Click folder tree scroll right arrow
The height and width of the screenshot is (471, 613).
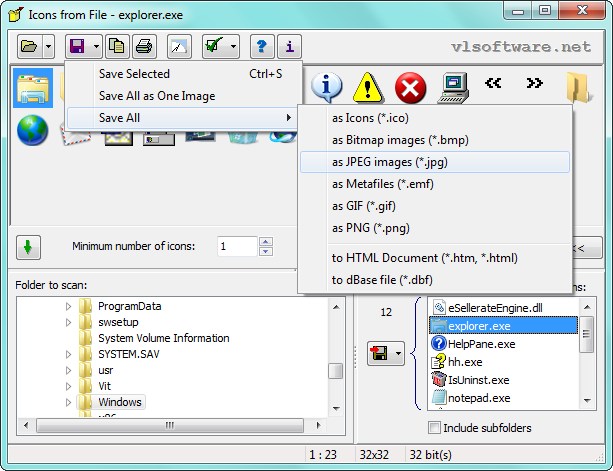coord(318,425)
